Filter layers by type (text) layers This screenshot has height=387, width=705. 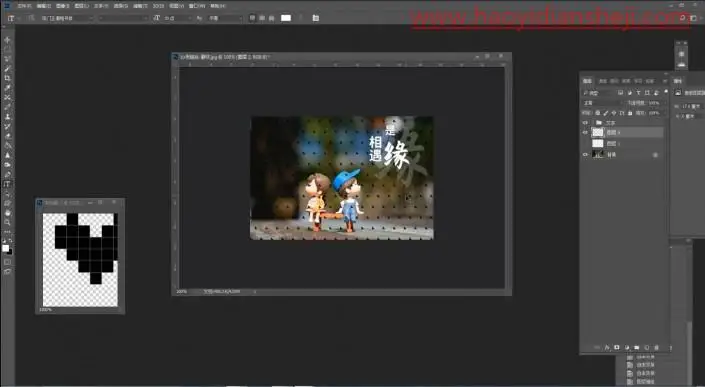click(x=638, y=93)
